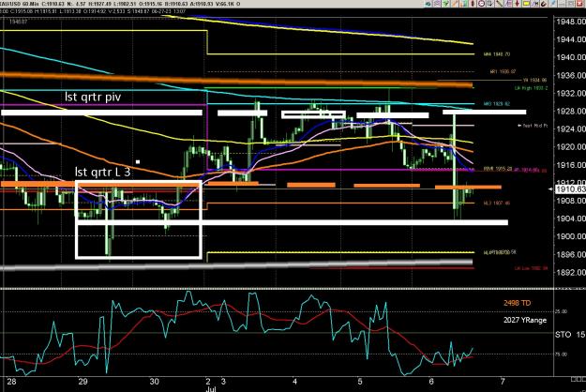Click the red down-arrow toolbar icon
Image resolution: width=586 pixels, height=392 pixels.
518,4
